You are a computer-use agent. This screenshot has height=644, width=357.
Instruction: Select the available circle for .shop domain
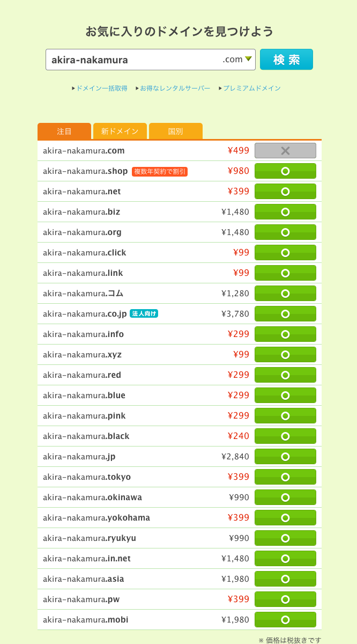click(x=285, y=171)
